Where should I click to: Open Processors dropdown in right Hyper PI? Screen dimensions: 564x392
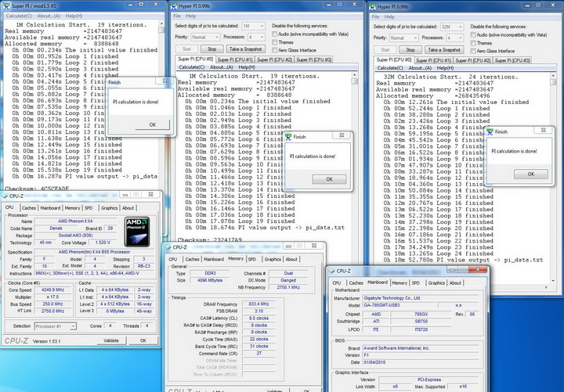[x=454, y=38]
